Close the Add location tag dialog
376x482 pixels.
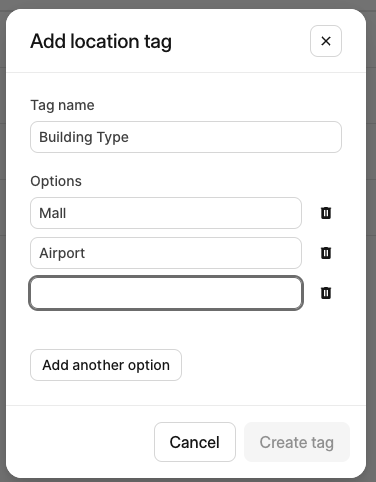coord(326,41)
